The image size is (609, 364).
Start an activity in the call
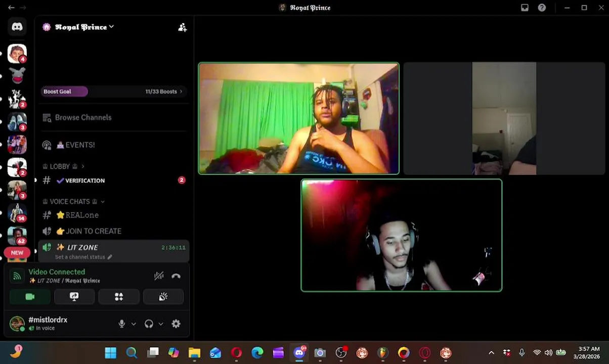(119, 297)
